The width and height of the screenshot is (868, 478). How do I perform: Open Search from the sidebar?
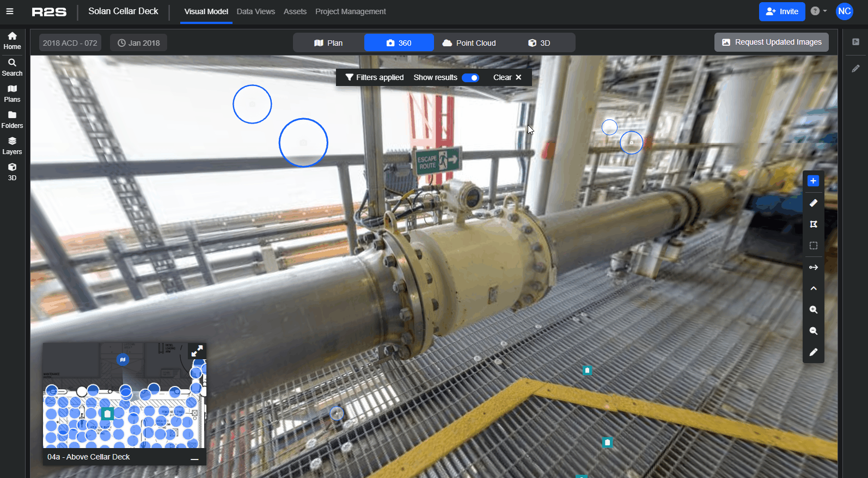tap(12, 68)
